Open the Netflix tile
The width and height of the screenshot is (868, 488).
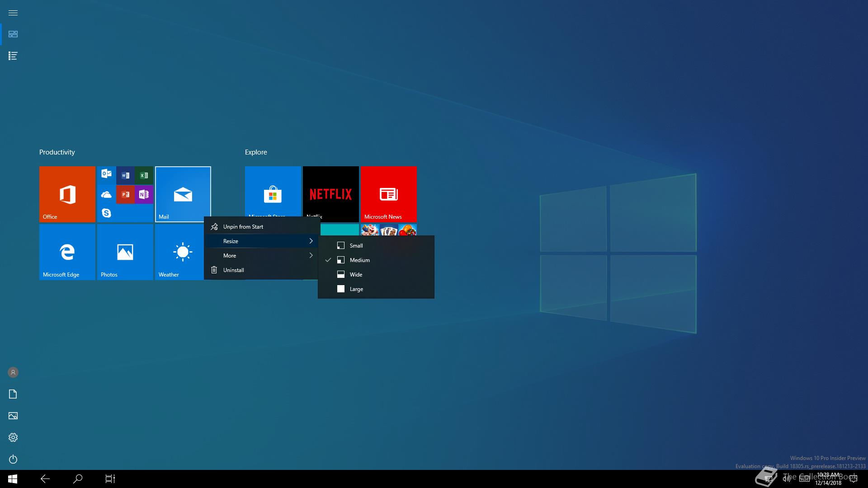tap(331, 191)
